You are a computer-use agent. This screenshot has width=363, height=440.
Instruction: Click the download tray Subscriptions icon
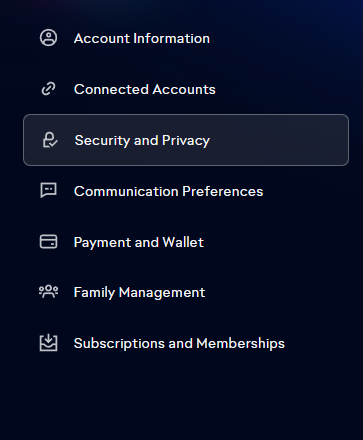click(48, 343)
